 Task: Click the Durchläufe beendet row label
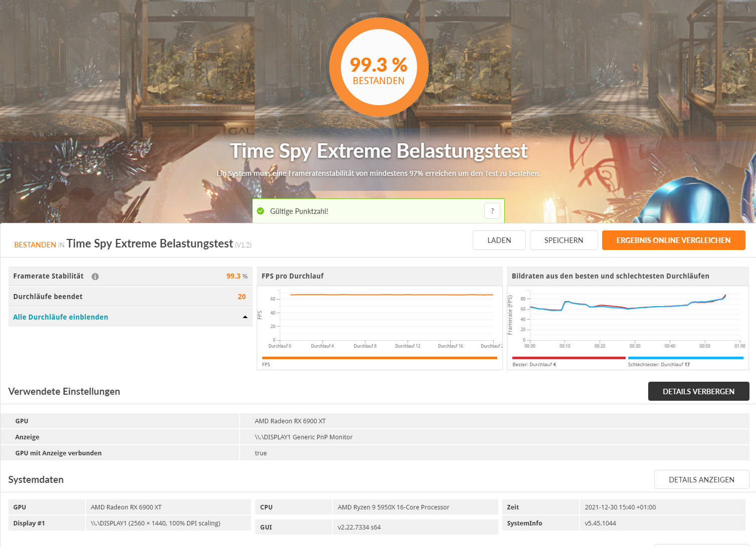pos(48,297)
